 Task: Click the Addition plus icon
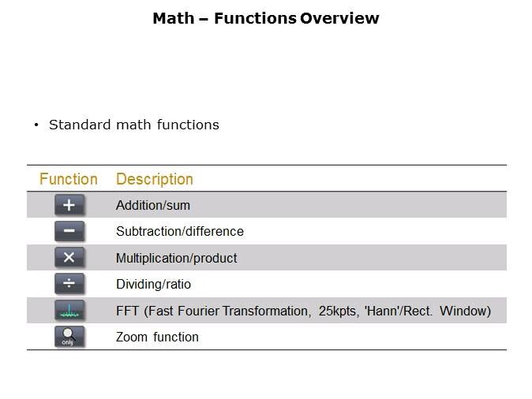coord(69,205)
